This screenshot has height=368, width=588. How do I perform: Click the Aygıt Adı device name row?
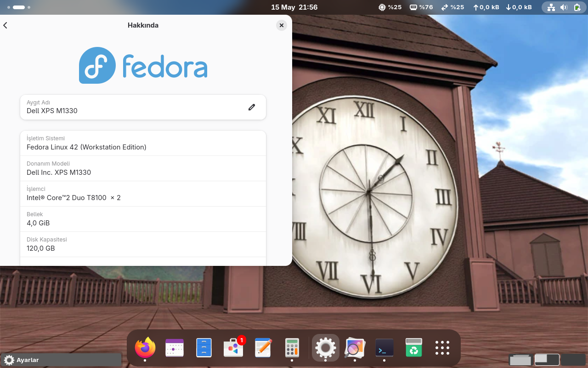(143, 107)
